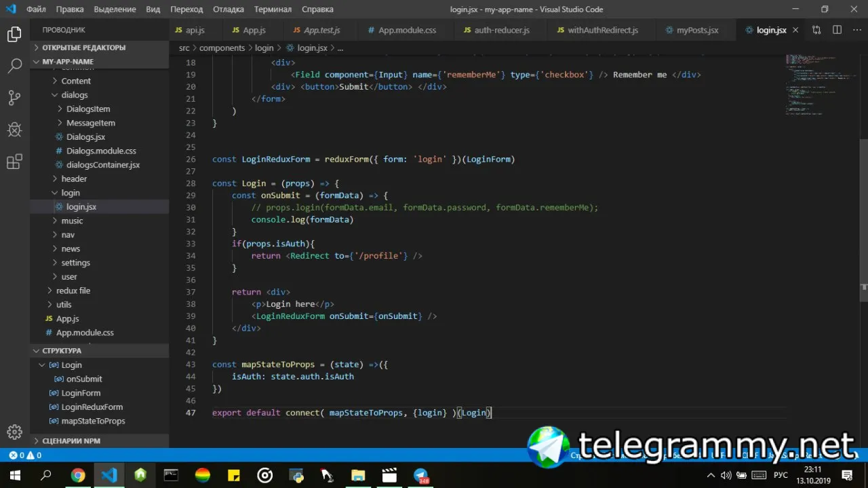Collapse the MY-APP-NAME explorer section
Screen dimensions: 868x488
[x=99, y=62]
